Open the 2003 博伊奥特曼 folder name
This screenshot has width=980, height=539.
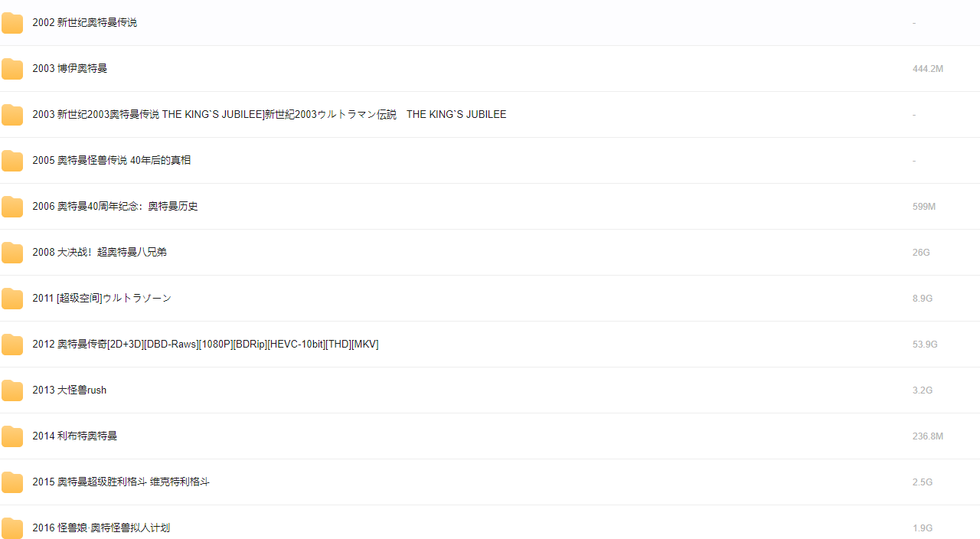[x=70, y=69]
